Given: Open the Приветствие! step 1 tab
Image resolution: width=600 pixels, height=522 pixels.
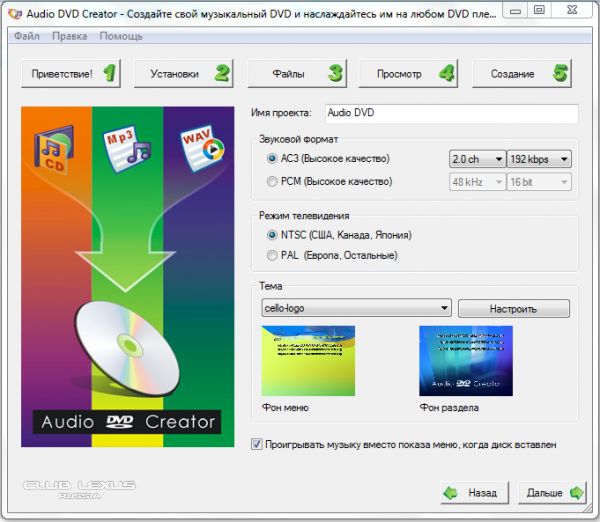Looking at the screenshot, I should [x=71, y=73].
